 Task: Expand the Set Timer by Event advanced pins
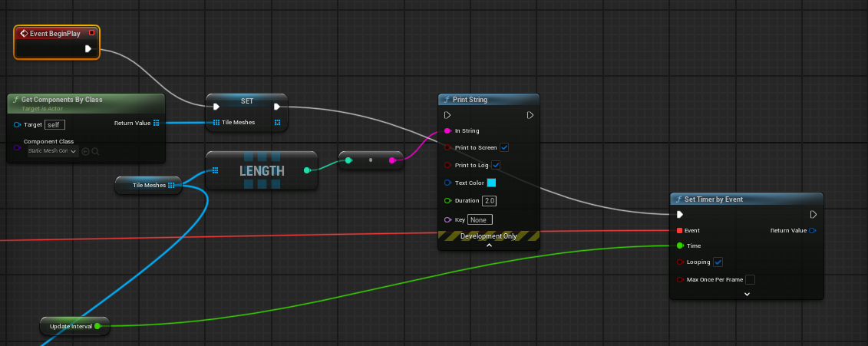tap(747, 294)
